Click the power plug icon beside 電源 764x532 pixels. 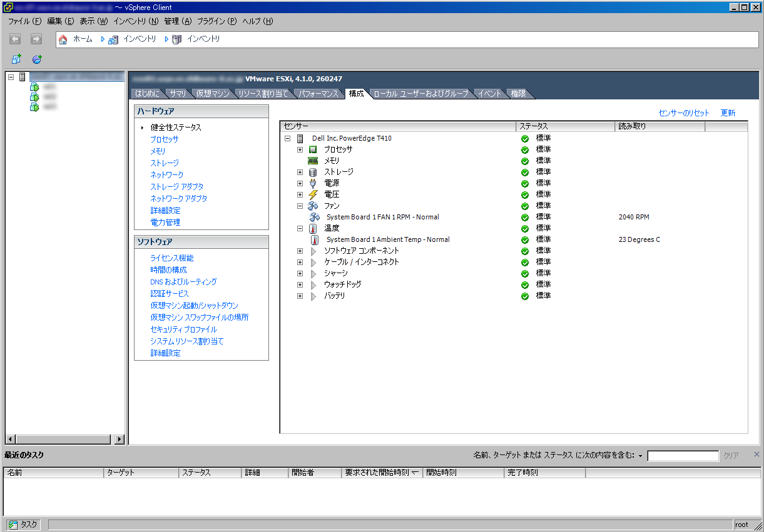(313, 183)
